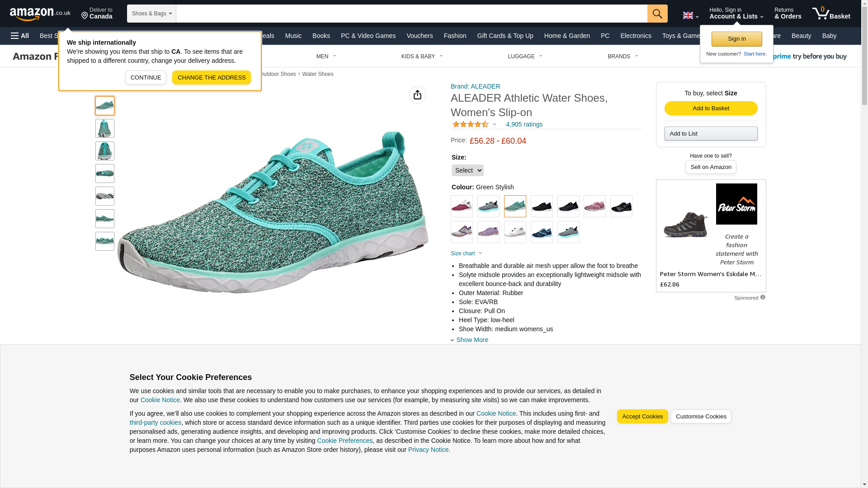Open the share icon on product image
This screenshot has height=488, width=868.
point(417,95)
